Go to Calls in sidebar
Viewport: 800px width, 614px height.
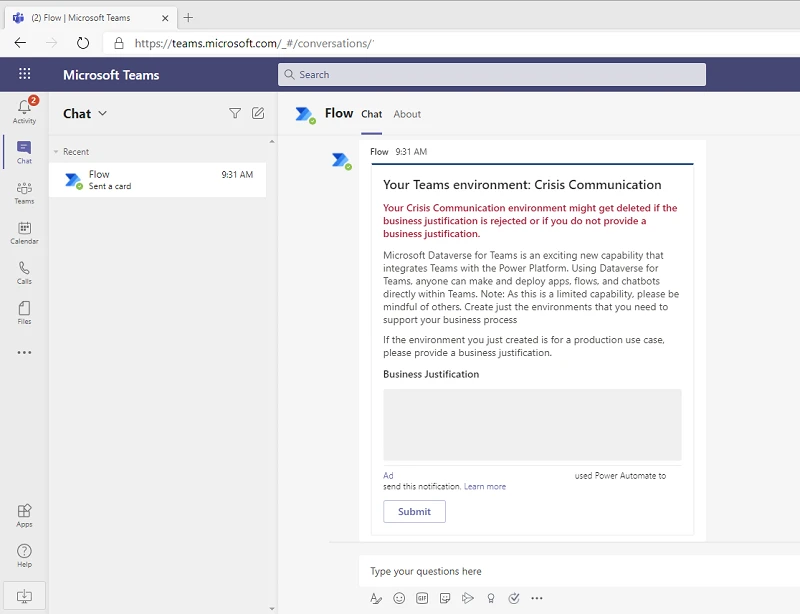point(24,272)
